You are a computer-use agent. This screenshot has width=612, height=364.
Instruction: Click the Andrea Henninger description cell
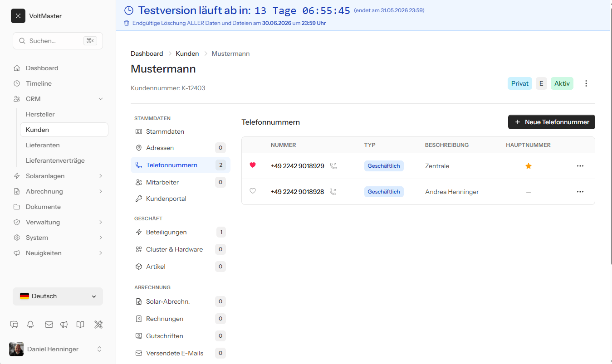click(452, 192)
